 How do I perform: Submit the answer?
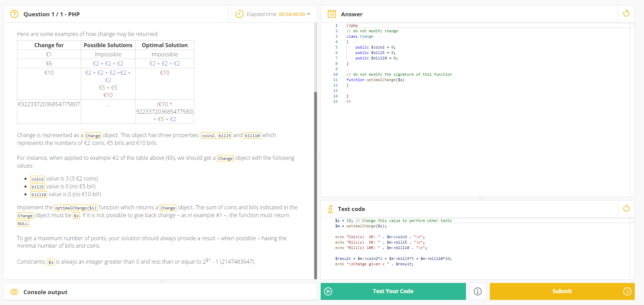pyautogui.click(x=562, y=291)
